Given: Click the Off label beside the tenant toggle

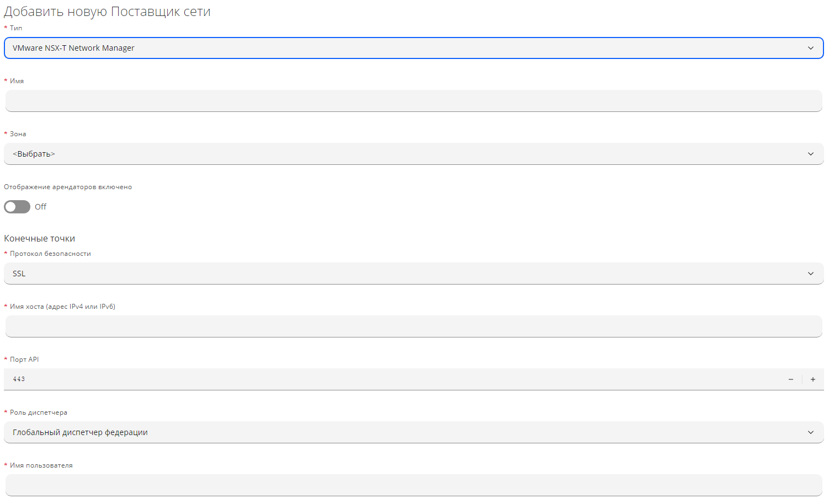Looking at the screenshot, I should tap(40, 207).
